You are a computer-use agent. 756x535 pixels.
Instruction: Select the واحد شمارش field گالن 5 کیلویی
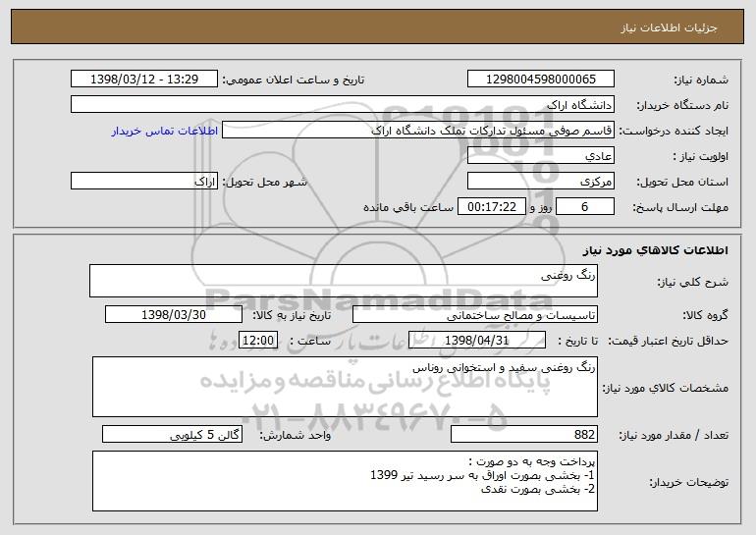[172, 434]
